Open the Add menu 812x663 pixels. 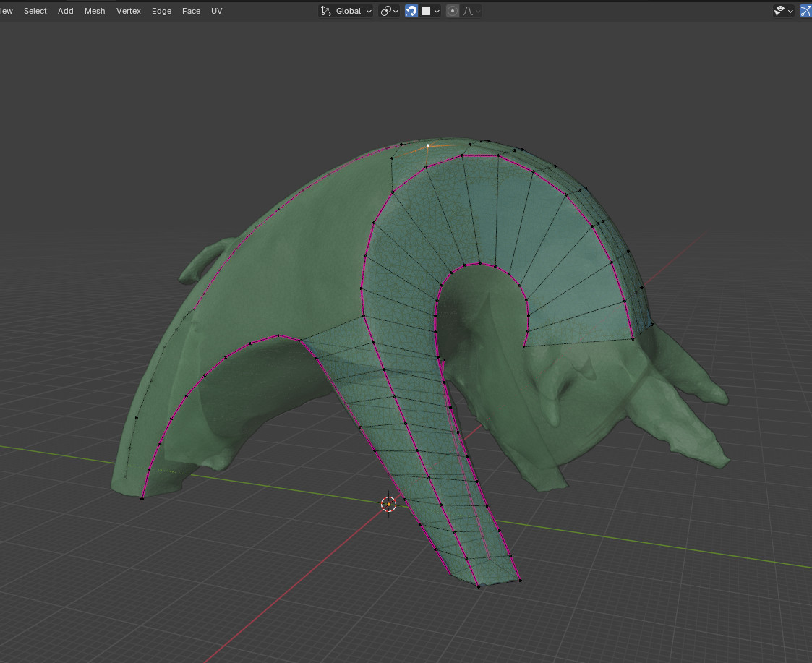[65, 11]
